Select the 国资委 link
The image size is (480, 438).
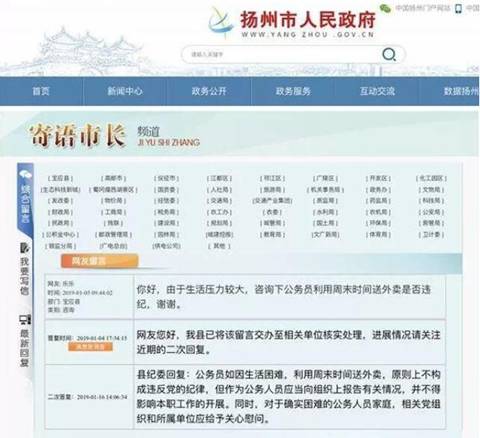point(166,190)
